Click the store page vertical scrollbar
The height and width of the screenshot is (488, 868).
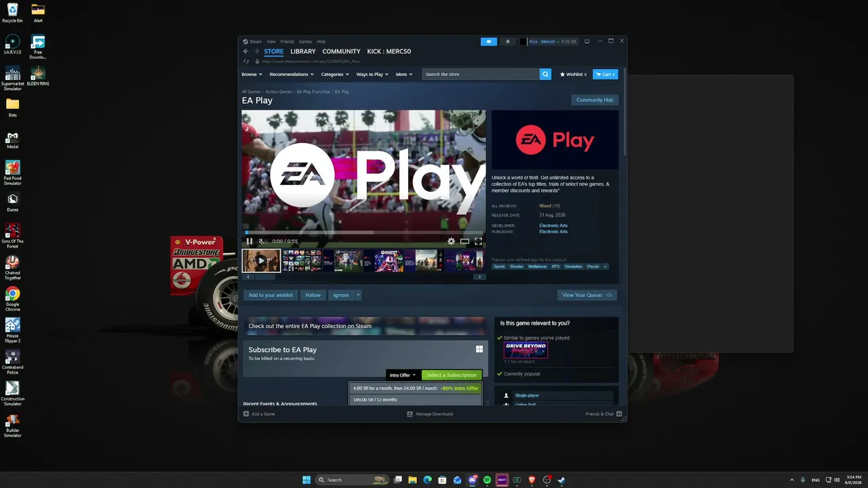[624, 112]
